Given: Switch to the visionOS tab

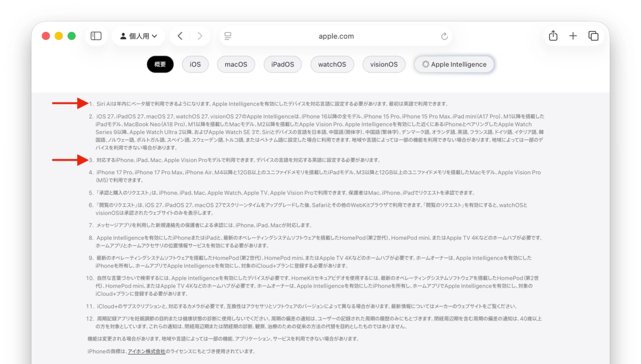Looking at the screenshot, I should pos(384,64).
